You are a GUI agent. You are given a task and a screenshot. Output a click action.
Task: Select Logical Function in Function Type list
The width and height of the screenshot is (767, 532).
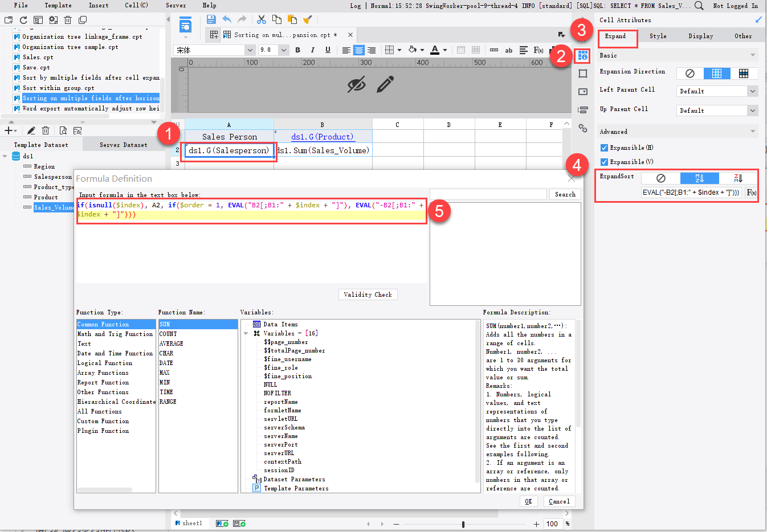(105, 363)
